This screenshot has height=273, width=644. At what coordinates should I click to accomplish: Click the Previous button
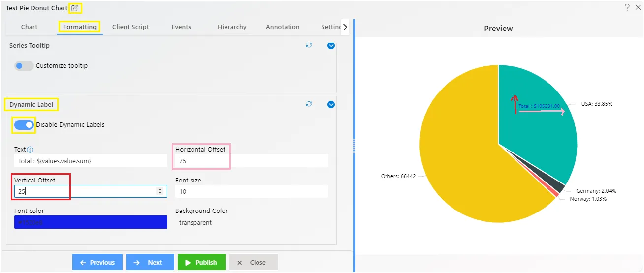click(x=97, y=262)
